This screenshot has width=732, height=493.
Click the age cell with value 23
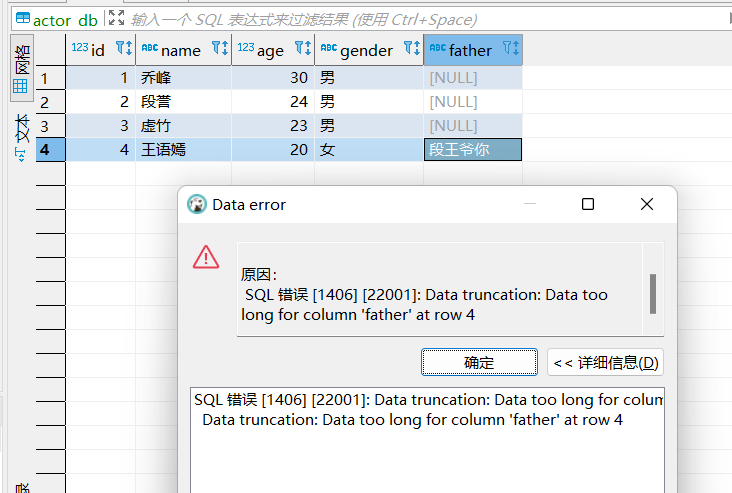tap(273, 126)
